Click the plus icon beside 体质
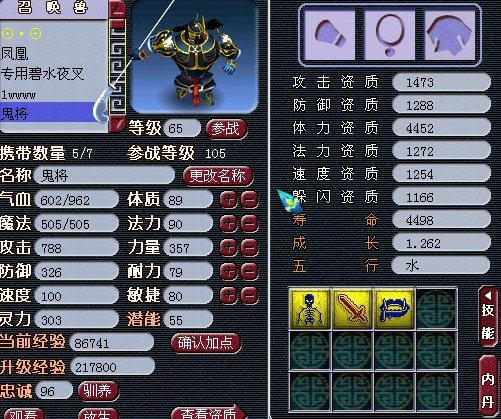The image size is (501, 419). 229,200
